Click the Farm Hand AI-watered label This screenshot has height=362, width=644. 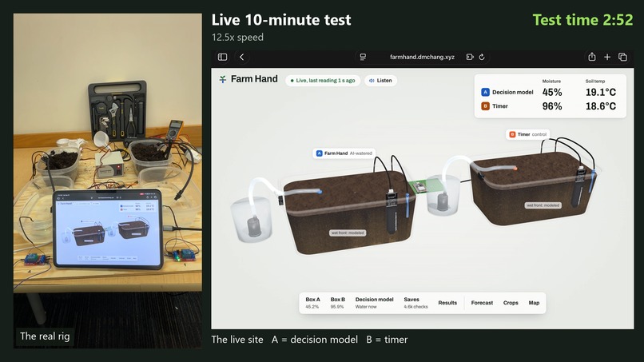click(344, 153)
